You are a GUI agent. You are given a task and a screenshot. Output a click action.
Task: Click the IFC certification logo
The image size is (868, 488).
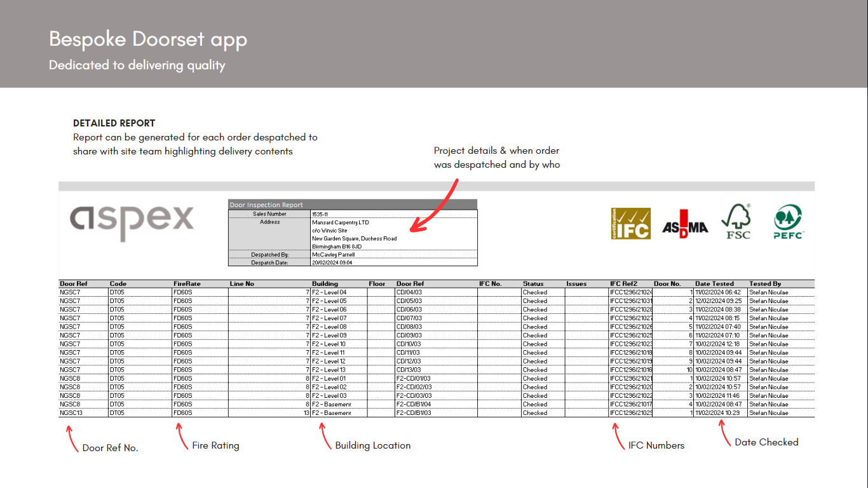coord(631,223)
